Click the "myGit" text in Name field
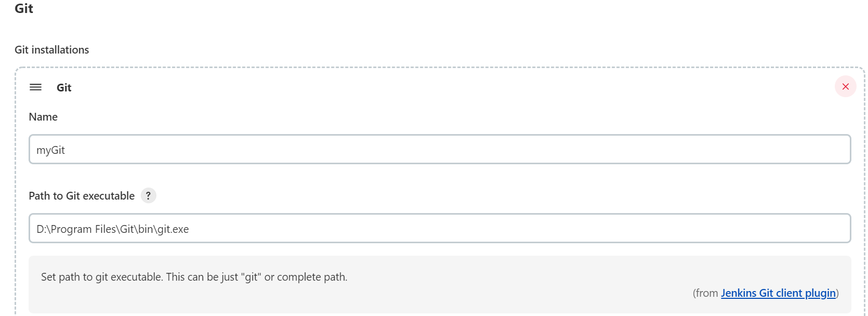Image resolution: width=868 pixels, height=316 pixels. pos(51,150)
